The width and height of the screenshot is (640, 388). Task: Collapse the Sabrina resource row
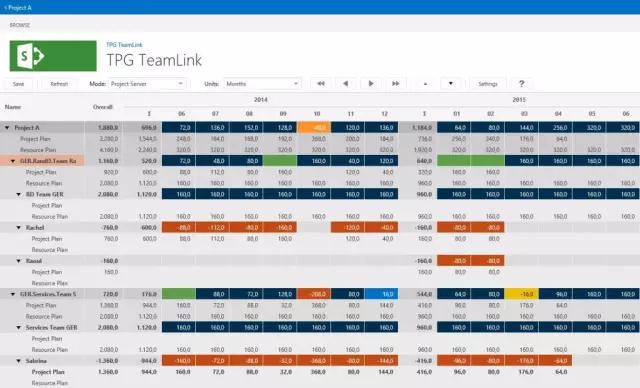click(18, 361)
